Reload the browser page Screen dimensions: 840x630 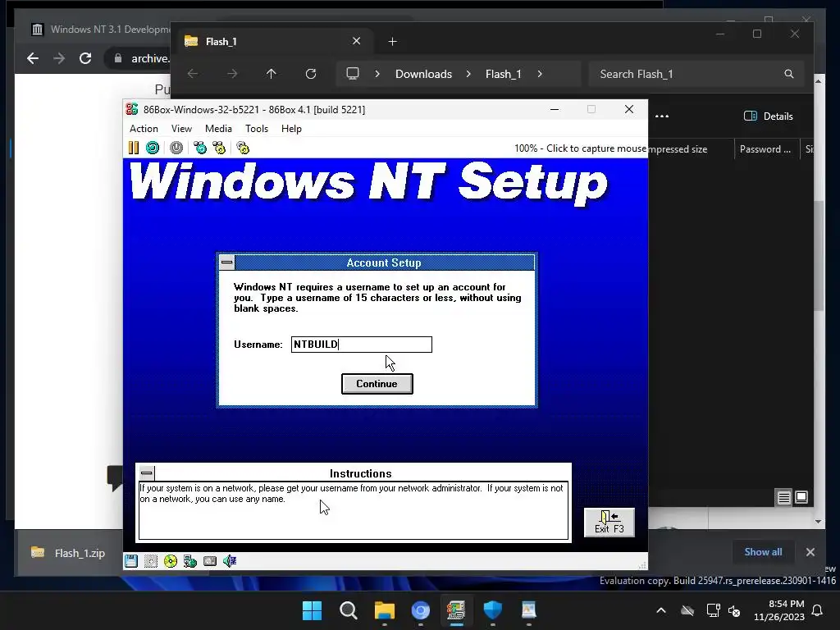point(85,58)
